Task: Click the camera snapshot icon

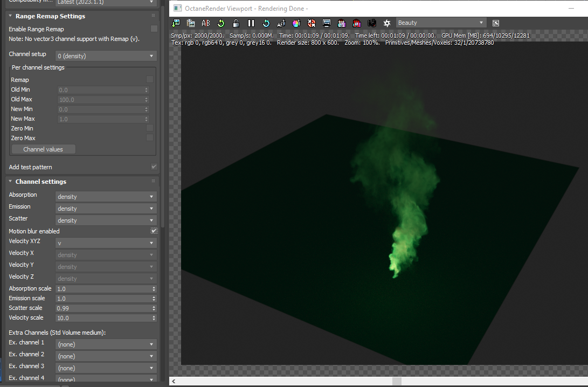Action: click(372, 23)
